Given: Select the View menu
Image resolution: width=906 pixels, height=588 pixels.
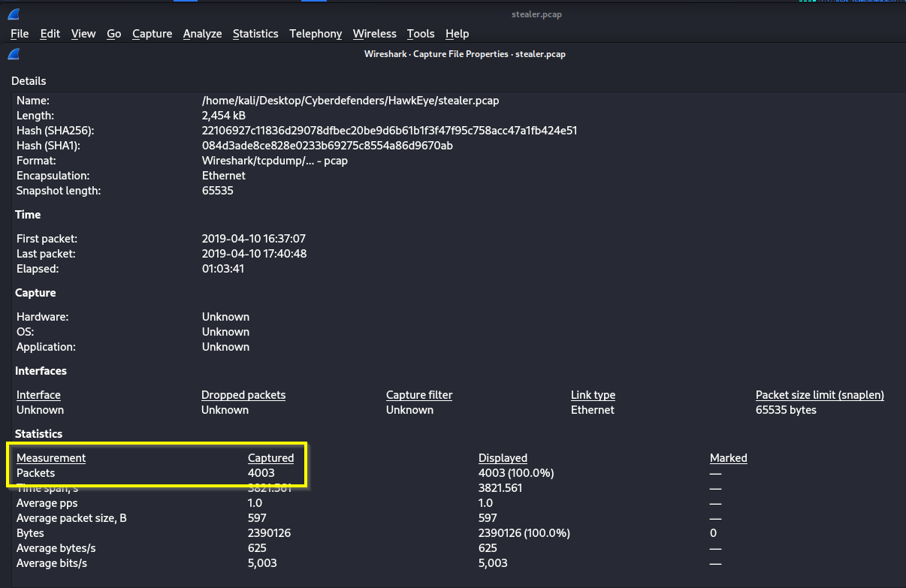Looking at the screenshot, I should pyautogui.click(x=83, y=34).
